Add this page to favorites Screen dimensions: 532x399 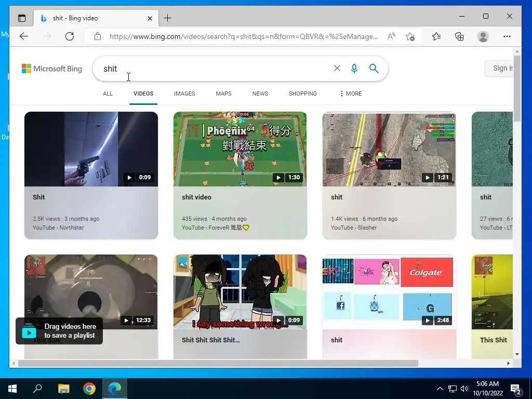tap(410, 36)
